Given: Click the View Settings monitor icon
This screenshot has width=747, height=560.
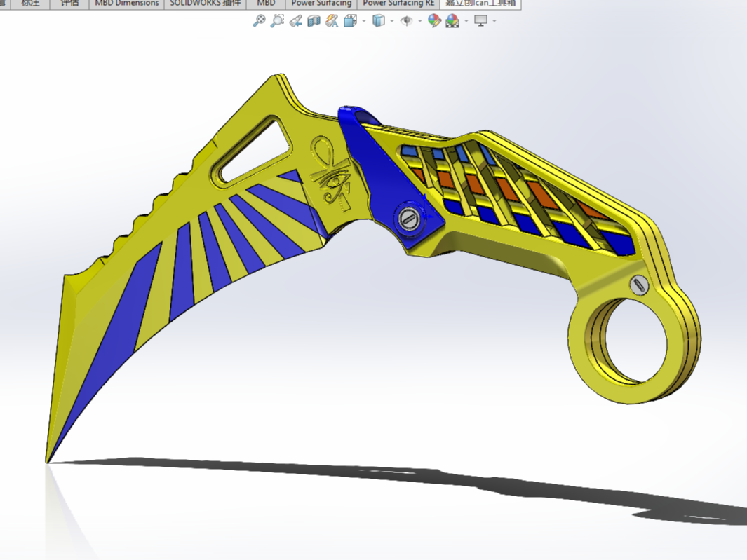Looking at the screenshot, I should [x=480, y=21].
